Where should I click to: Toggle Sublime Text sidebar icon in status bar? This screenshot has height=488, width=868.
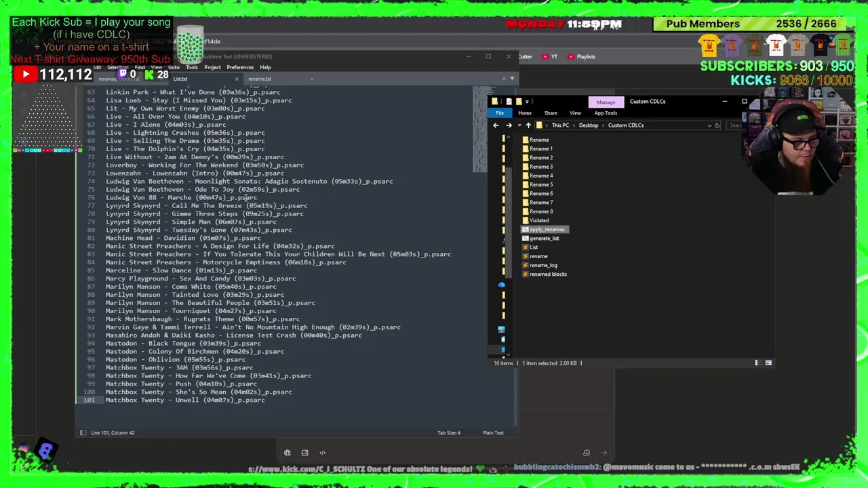(83, 432)
